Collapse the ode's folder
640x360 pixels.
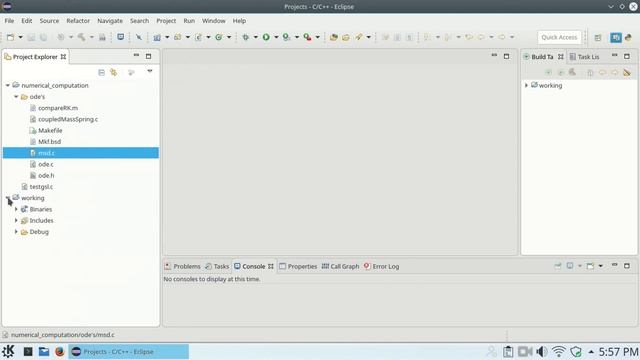pos(16,97)
